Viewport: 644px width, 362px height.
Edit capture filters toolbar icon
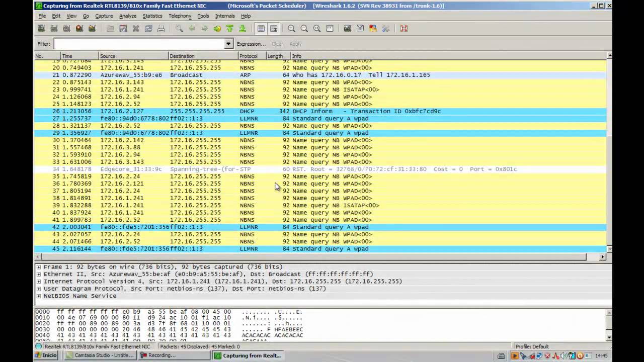(348, 29)
